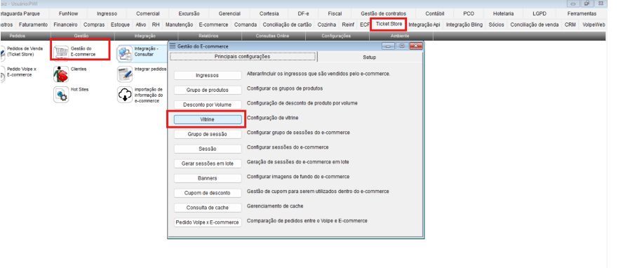The width and height of the screenshot is (644, 268).
Task: Click the Ingressos button
Action: coord(208,76)
